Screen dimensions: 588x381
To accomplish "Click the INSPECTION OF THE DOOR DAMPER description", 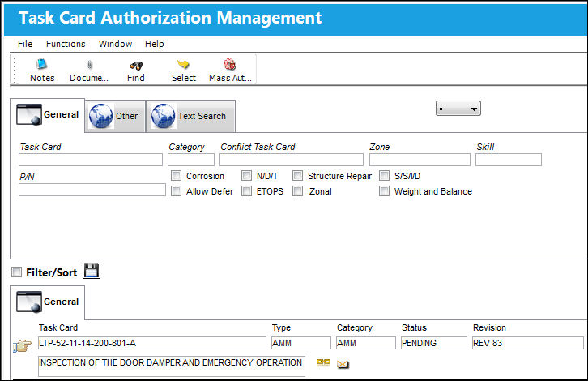I will (172, 366).
